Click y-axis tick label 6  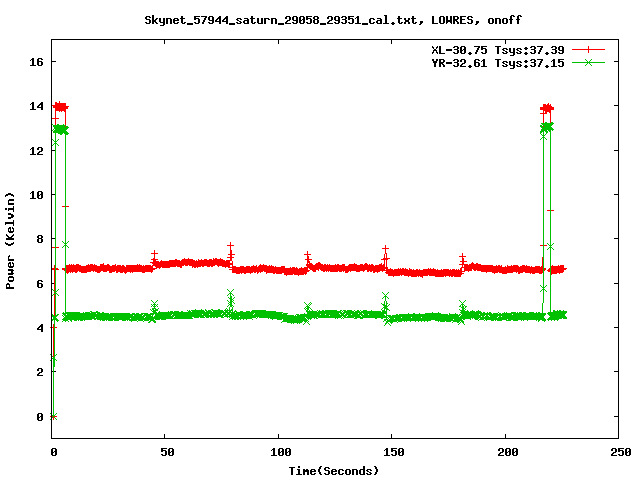pyautogui.click(x=40, y=284)
